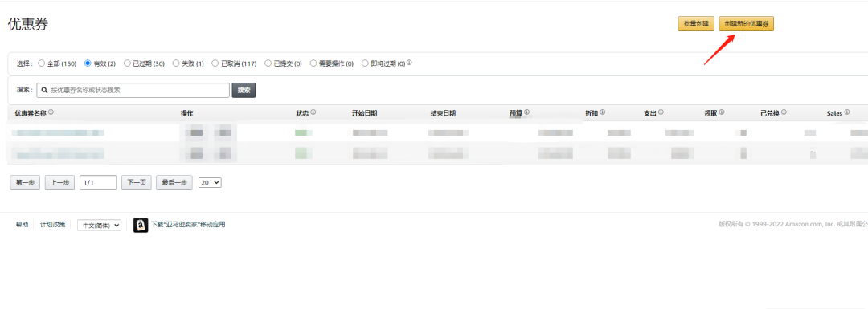Click the 搜索 button
Image resolution: width=868 pixels, height=309 pixels.
coord(244,90)
